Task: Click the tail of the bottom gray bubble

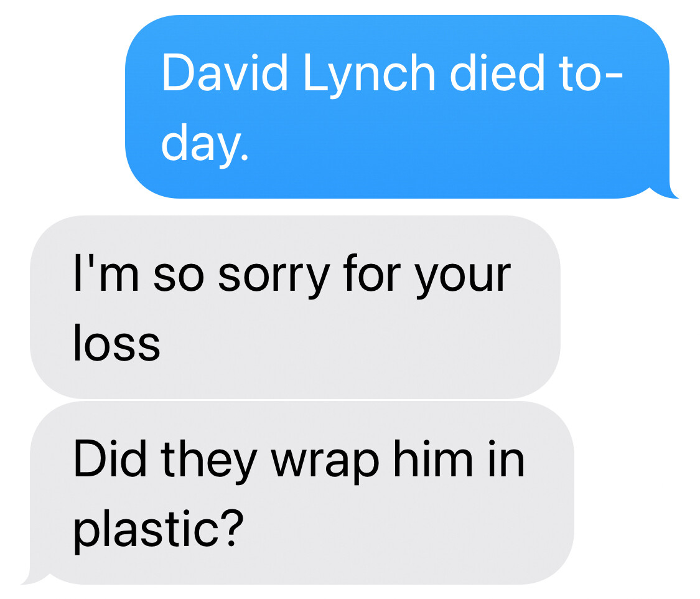Action: pyautogui.click(x=35, y=577)
